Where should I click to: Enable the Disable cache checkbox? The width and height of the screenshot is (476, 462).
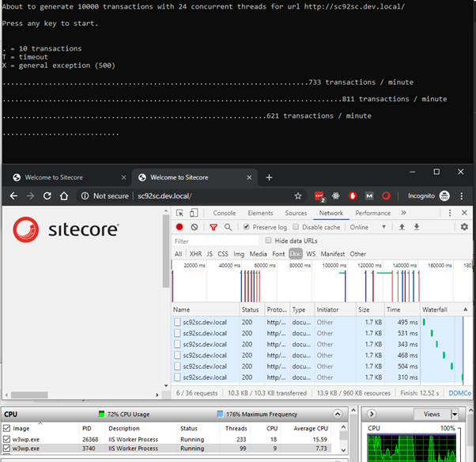pos(297,227)
